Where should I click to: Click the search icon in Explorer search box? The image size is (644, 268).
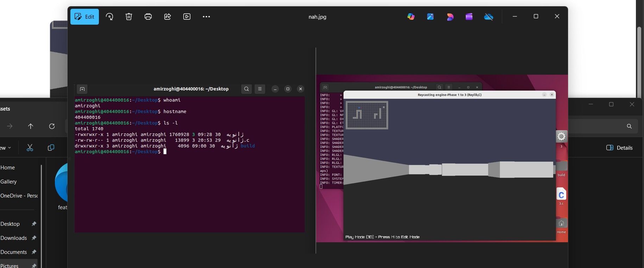coord(629,126)
